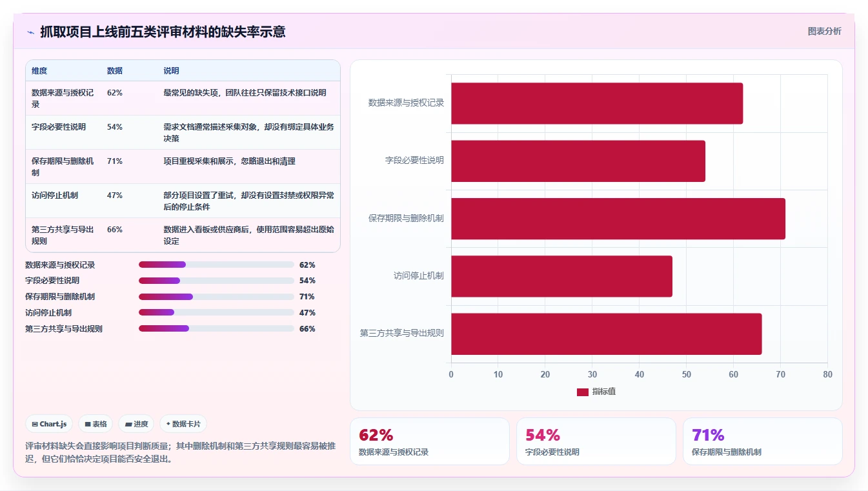Image resolution: width=868 pixels, height=491 pixels.
Task: Click the chart bar for 第三方共享与导出规则
Action: [607, 334]
